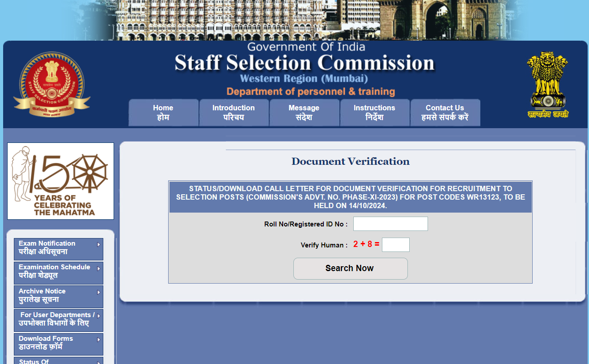Open the Message tab
The image size is (589, 364).
(x=304, y=113)
